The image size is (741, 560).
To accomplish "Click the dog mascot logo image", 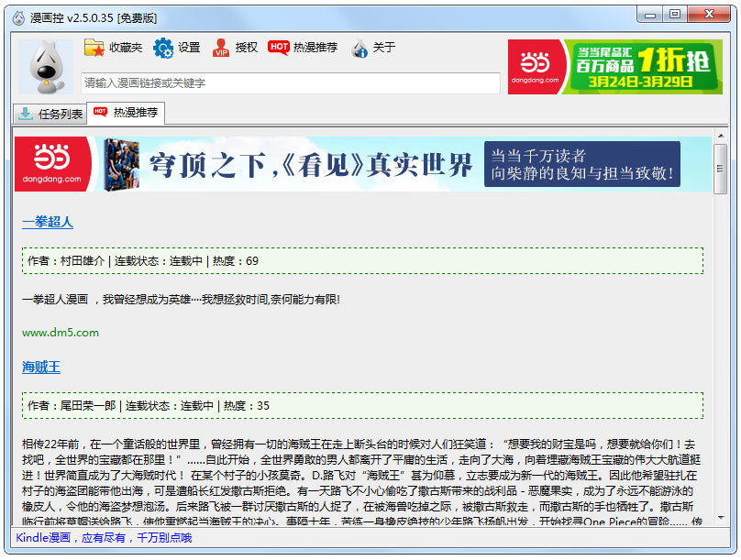I will pyautogui.click(x=46, y=67).
